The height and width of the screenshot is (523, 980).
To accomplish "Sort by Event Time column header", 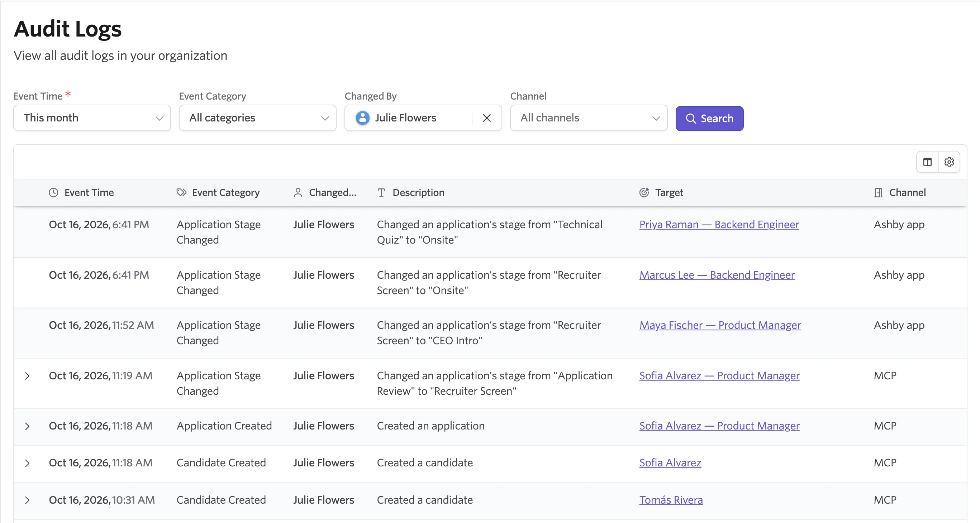I will point(89,193).
